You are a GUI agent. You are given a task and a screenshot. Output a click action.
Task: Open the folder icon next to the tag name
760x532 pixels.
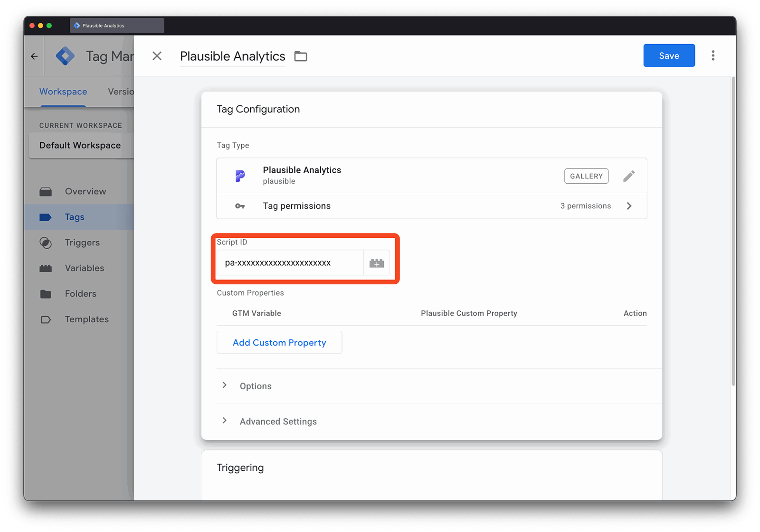[300, 56]
